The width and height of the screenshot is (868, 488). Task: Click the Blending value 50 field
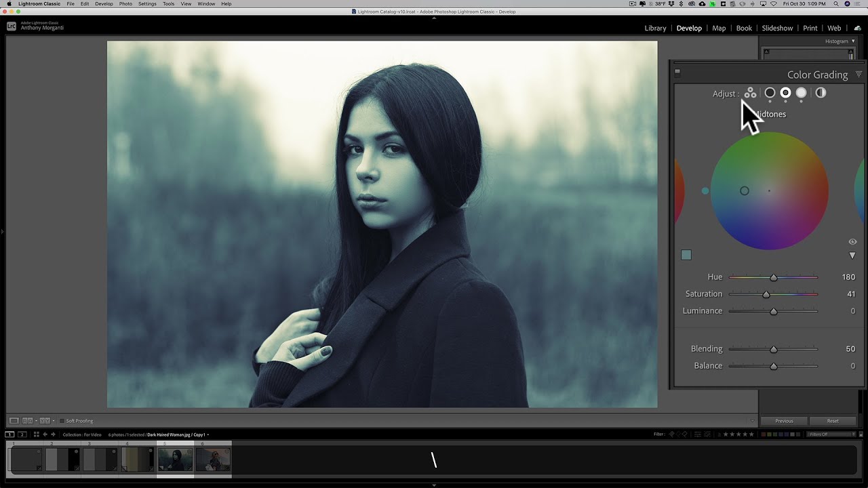coord(850,349)
